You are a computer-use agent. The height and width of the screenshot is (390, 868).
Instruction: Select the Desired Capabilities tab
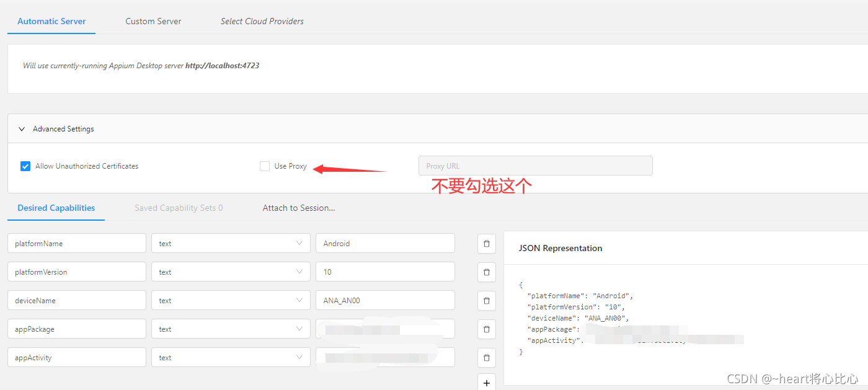[56, 208]
